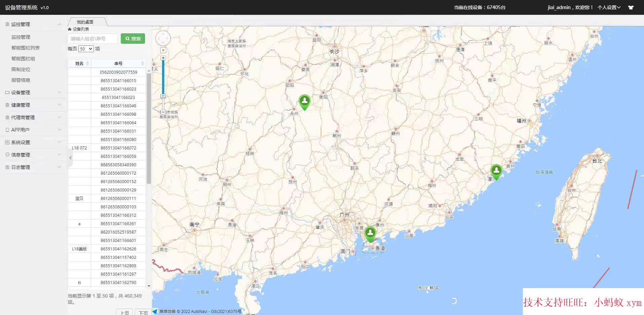Click the home icon beside 设备列表
This screenshot has height=315, width=644.
(x=70, y=29)
